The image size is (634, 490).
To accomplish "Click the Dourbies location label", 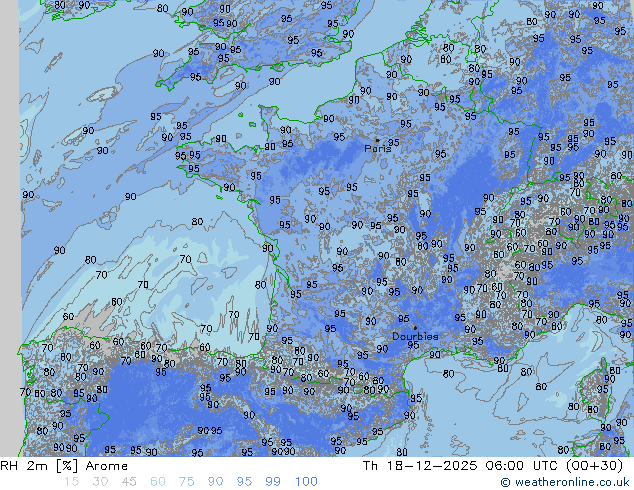I will (415, 336).
